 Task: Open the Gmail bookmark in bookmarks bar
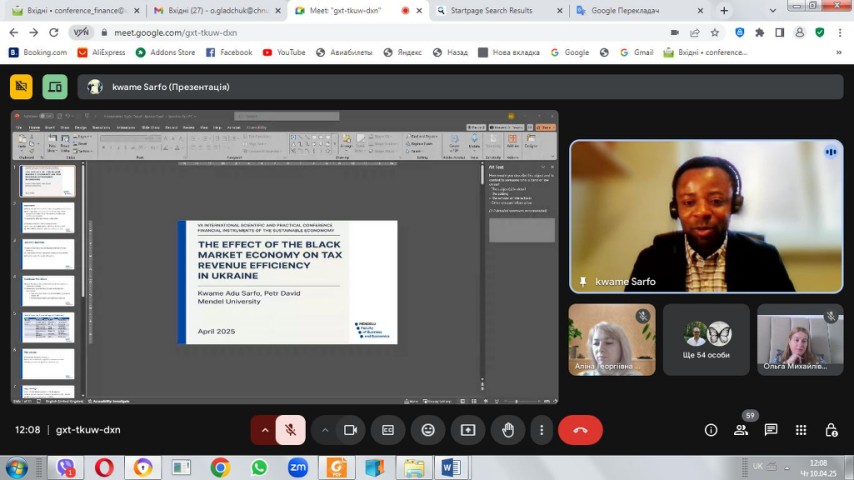point(636,52)
